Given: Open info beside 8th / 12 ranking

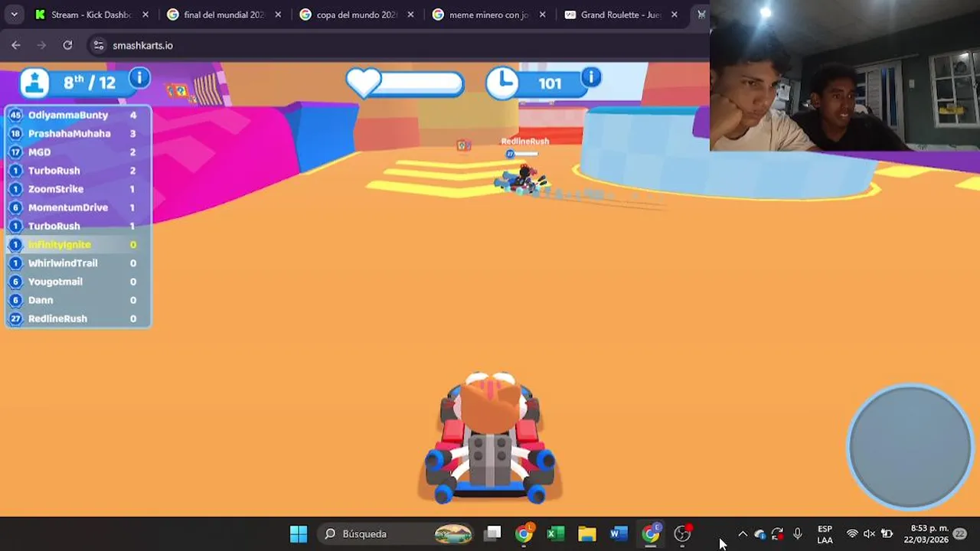Looking at the screenshot, I should click(x=139, y=77).
